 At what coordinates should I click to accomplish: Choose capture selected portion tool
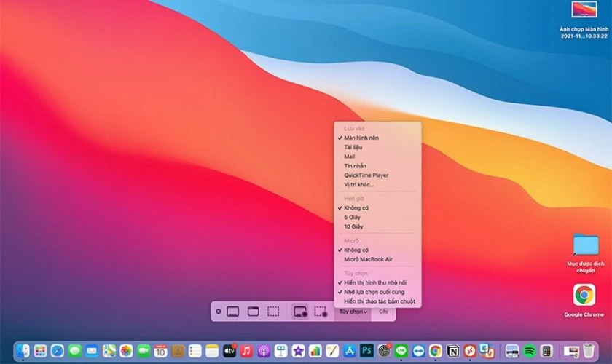coord(273,312)
